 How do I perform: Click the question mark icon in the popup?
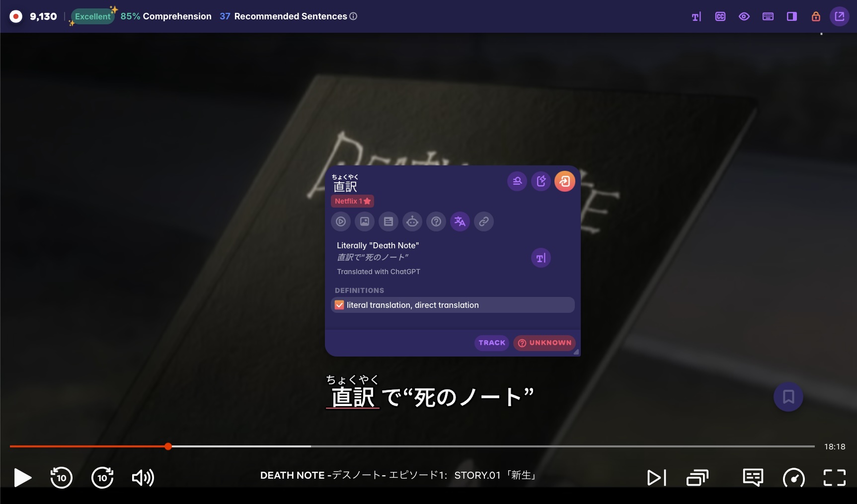coord(436,221)
